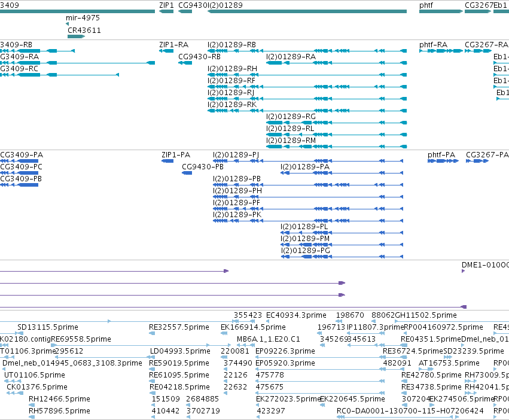Select protein l(2)01289-PJ
The height and width of the screenshot is (420, 509).
[x=236, y=155]
